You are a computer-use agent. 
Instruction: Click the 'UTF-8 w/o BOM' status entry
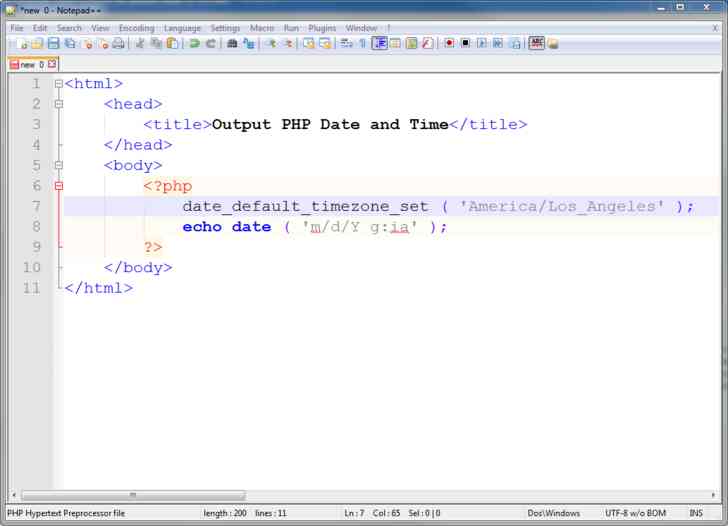click(635, 513)
